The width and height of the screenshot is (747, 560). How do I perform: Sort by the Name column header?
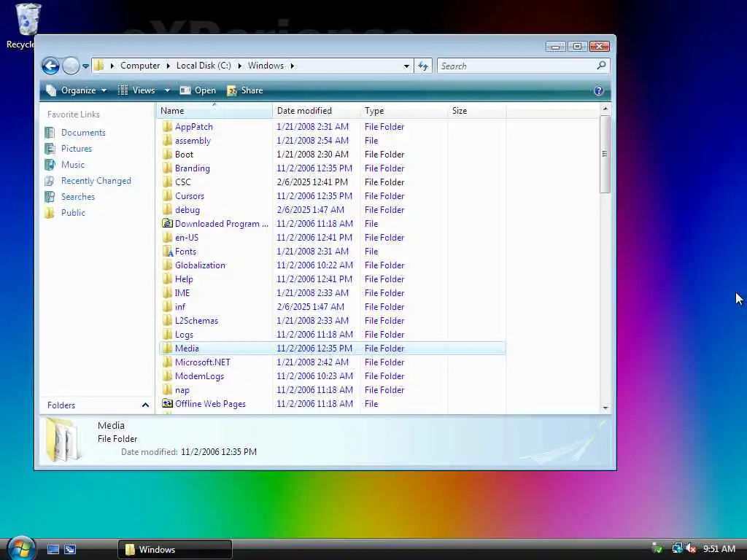[214, 111]
